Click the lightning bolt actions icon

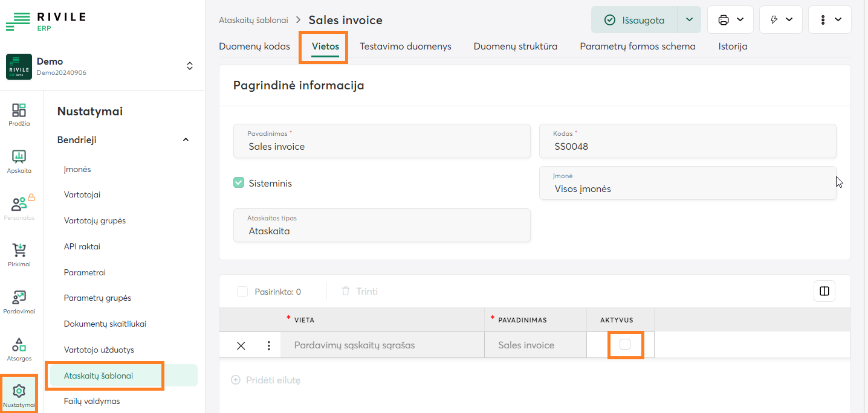click(x=780, y=20)
